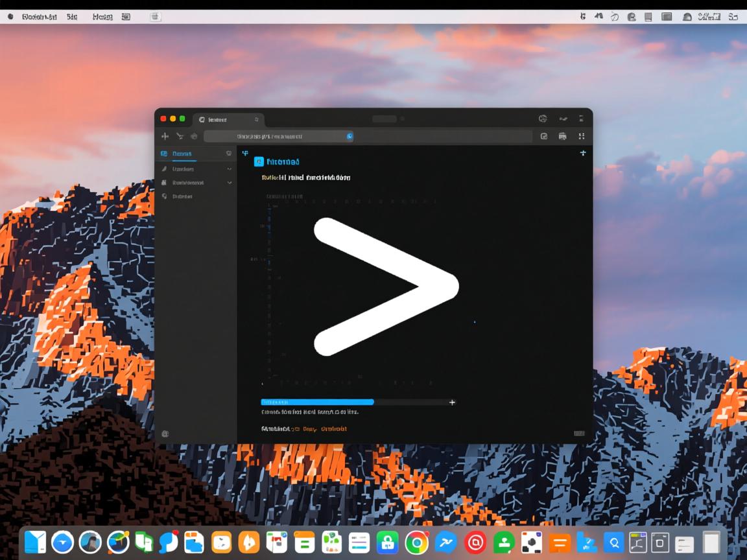Toggle the icon right of the selected sidebar item
The height and width of the screenshot is (560, 747).
tap(228, 154)
